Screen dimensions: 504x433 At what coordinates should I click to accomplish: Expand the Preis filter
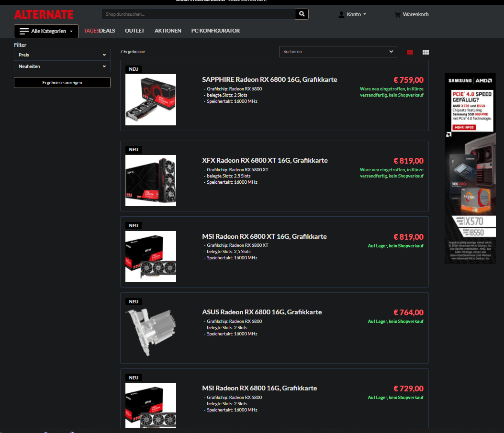[62, 55]
